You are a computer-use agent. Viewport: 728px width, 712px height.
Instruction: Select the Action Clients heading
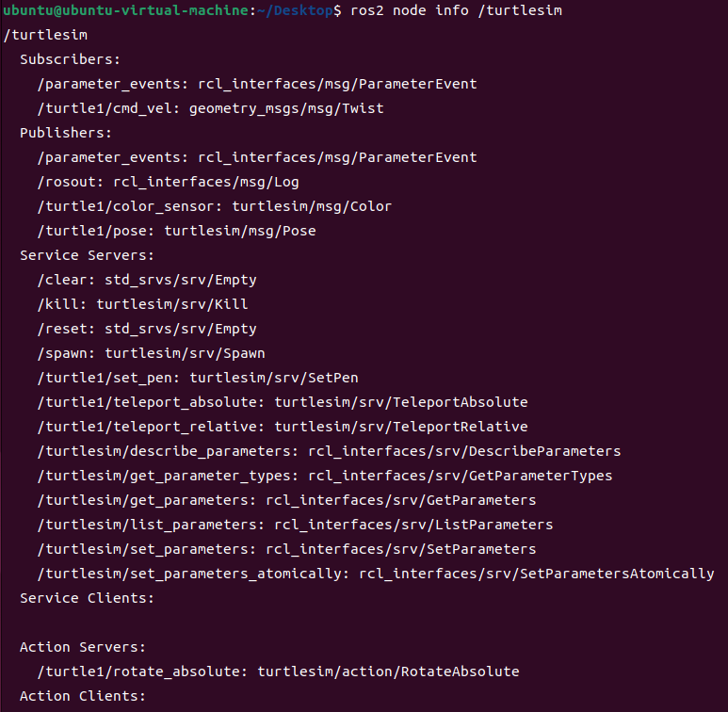83,696
